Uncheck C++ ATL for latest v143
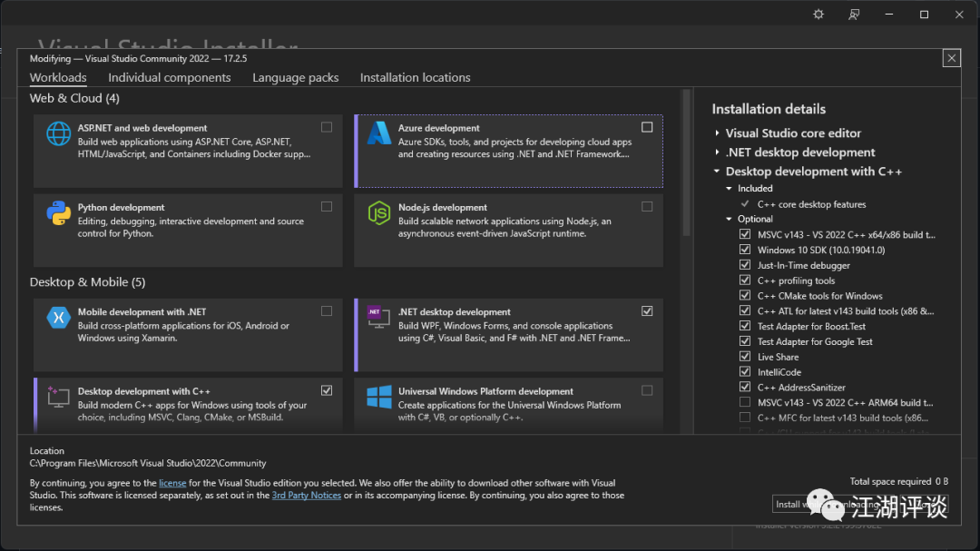This screenshot has width=980, height=551. (x=744, y=310)
